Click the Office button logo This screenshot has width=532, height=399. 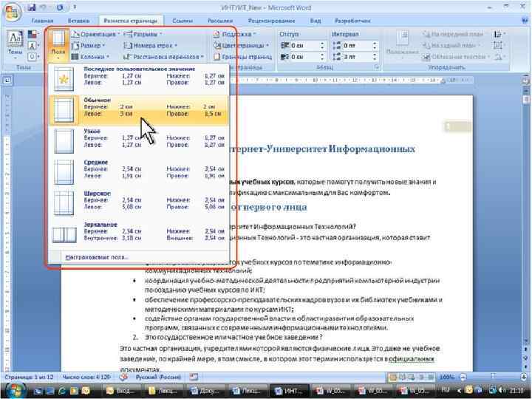(13, 13)
